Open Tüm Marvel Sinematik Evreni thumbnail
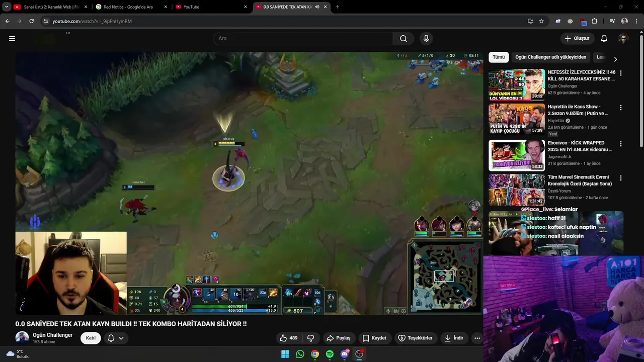Image resolution: width=644 pixels, height=362 pixels. [x=517, y=189]
